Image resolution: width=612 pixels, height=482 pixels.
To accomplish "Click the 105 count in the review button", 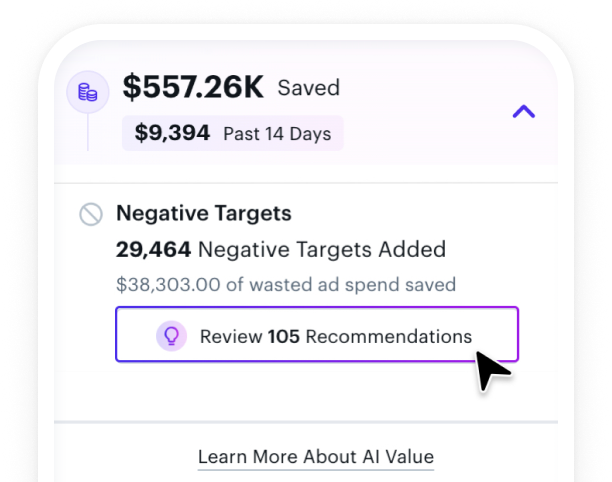I will point(284,336).
